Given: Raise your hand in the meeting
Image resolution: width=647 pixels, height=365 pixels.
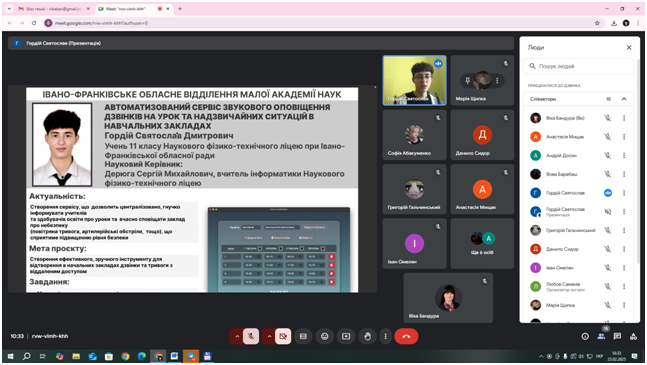Looking at the screenshot, I should coord(367,336).
